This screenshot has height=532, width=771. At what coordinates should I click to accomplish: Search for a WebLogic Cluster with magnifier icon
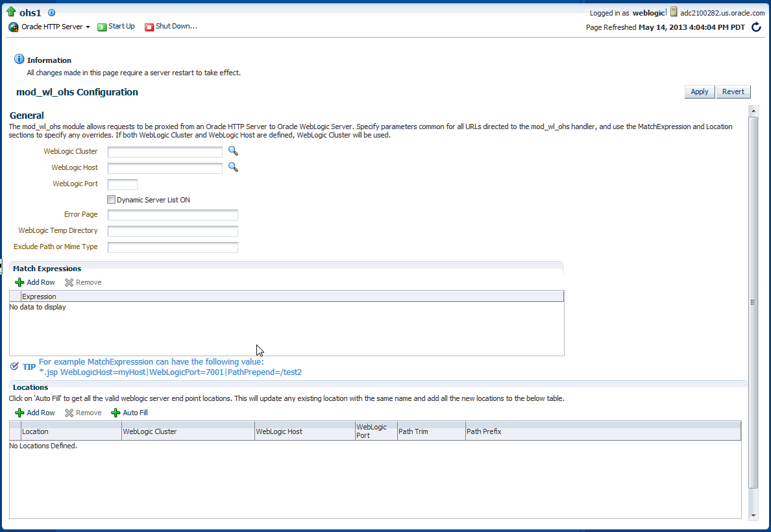[x=233, y=151]
